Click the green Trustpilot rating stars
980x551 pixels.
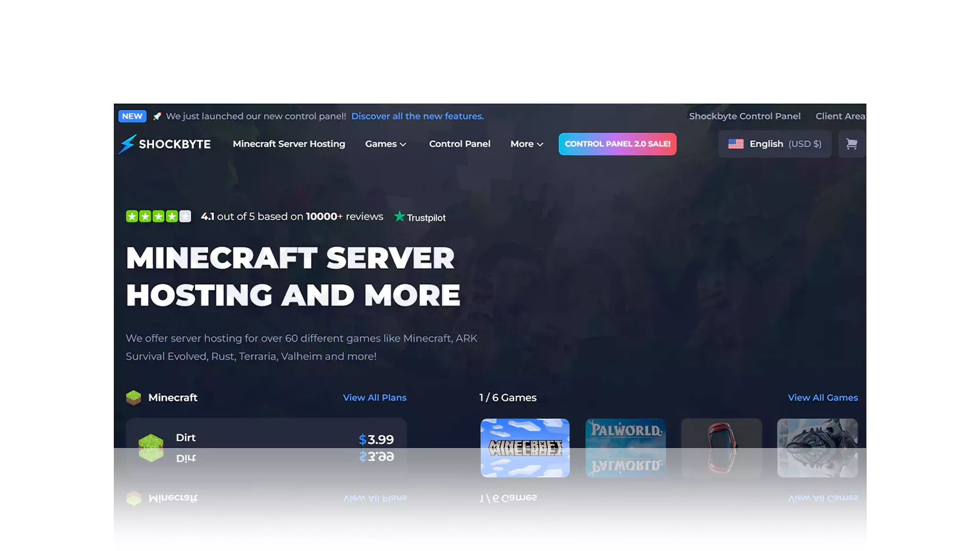click(159, 216)
